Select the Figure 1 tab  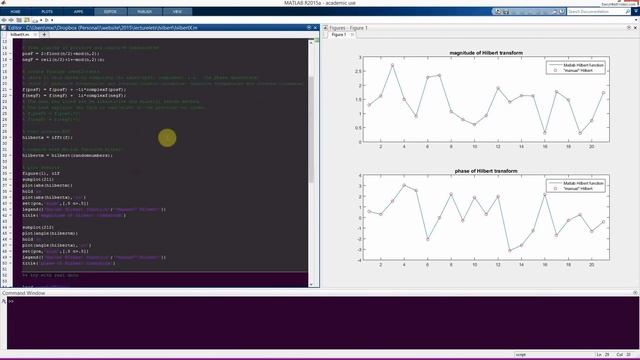tap(339, 35)
